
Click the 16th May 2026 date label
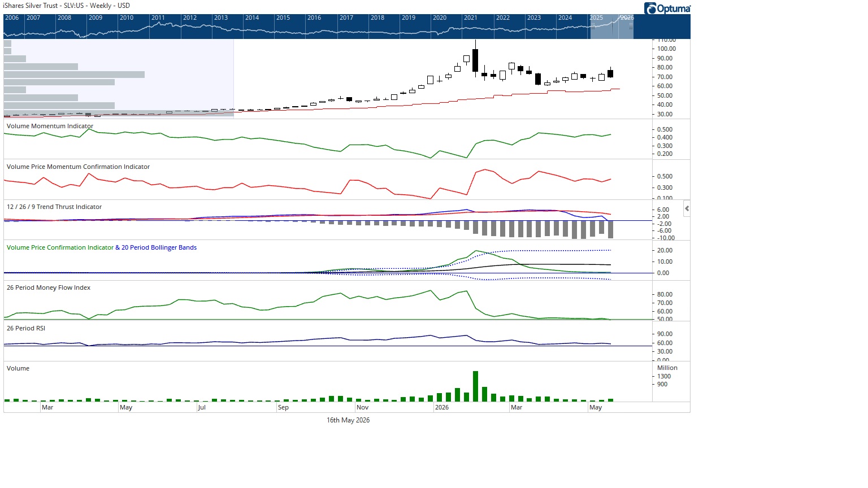tap(348, 420)
